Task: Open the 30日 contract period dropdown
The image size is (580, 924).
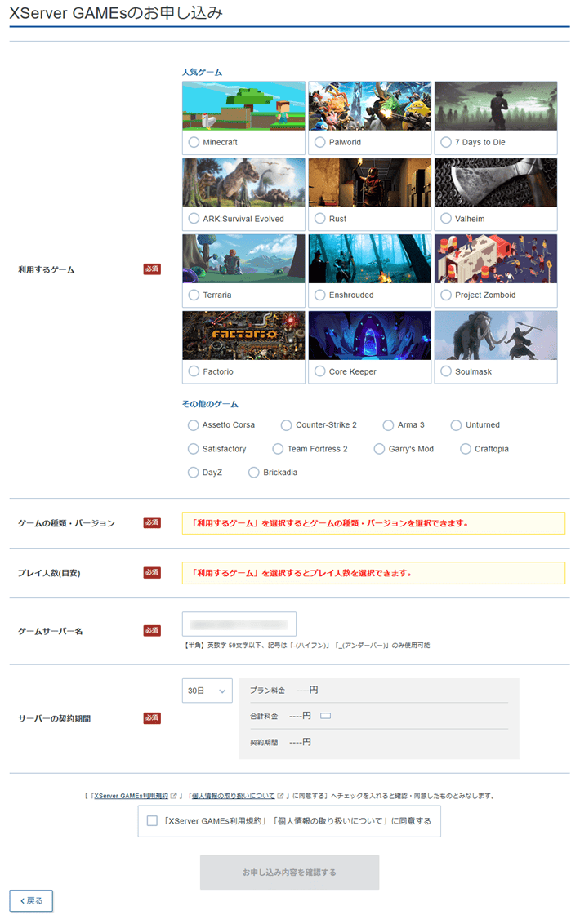Action: [207, 691]
